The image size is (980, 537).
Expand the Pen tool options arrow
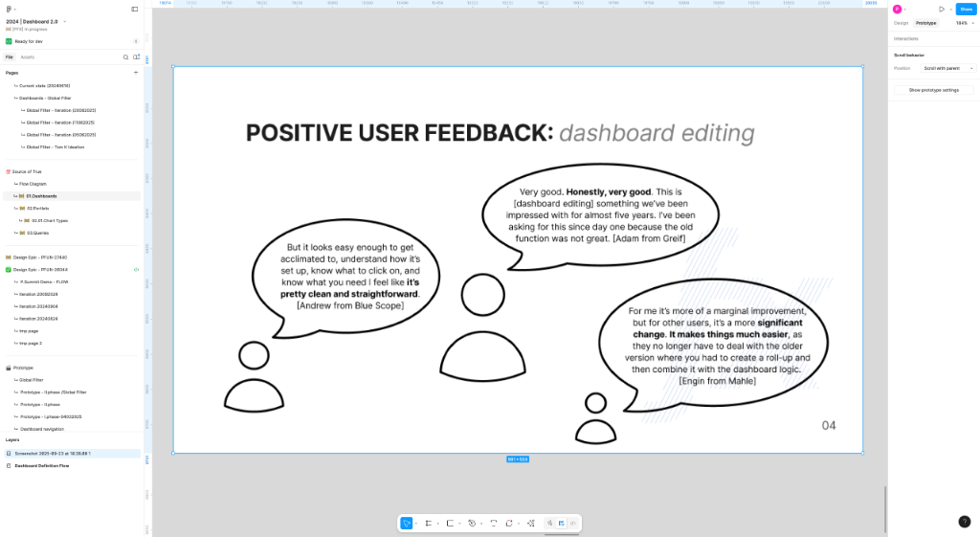pos(481,524)
